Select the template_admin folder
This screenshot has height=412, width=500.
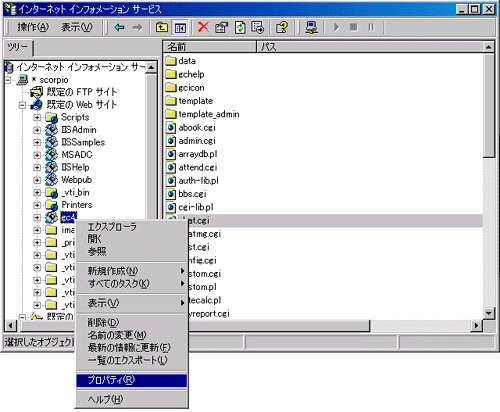[x=202, y=114]
